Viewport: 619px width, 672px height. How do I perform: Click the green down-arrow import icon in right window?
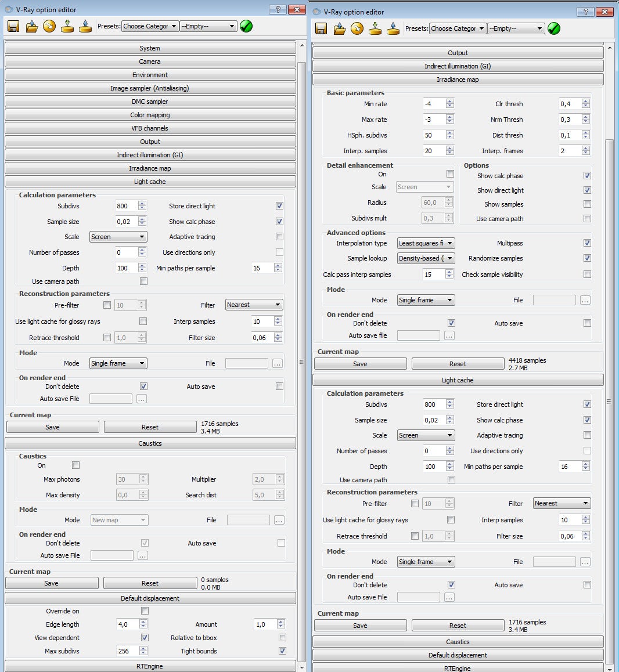pos(375,28)
